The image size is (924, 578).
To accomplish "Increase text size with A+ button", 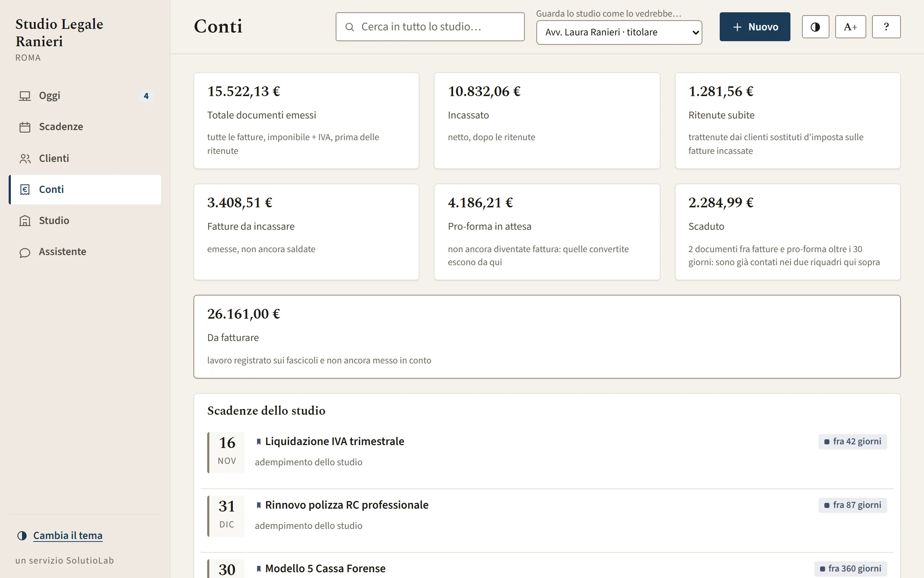I will coord(850,27).
